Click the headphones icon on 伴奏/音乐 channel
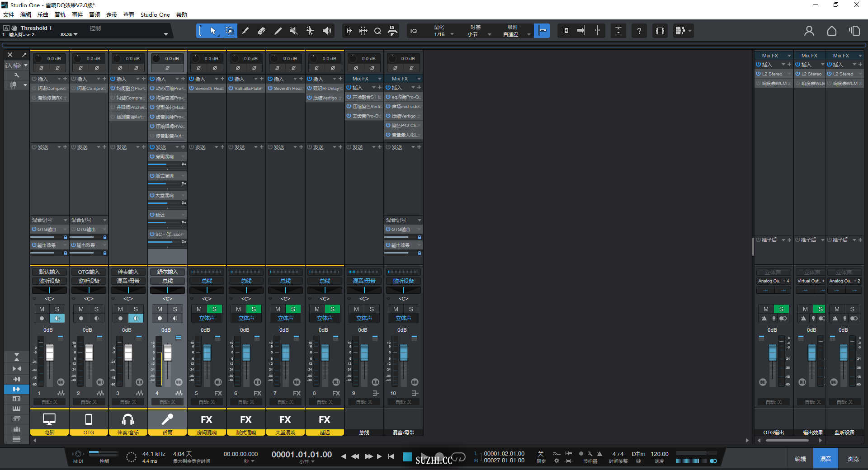Viewport: 868px width, 470px height. pyautogui.click(x=128, y=419)
